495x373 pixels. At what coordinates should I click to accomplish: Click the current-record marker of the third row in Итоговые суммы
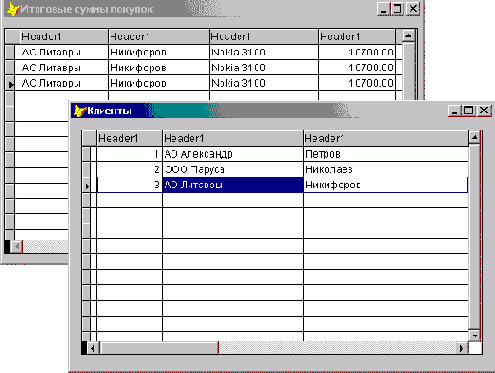coord(10,83)
